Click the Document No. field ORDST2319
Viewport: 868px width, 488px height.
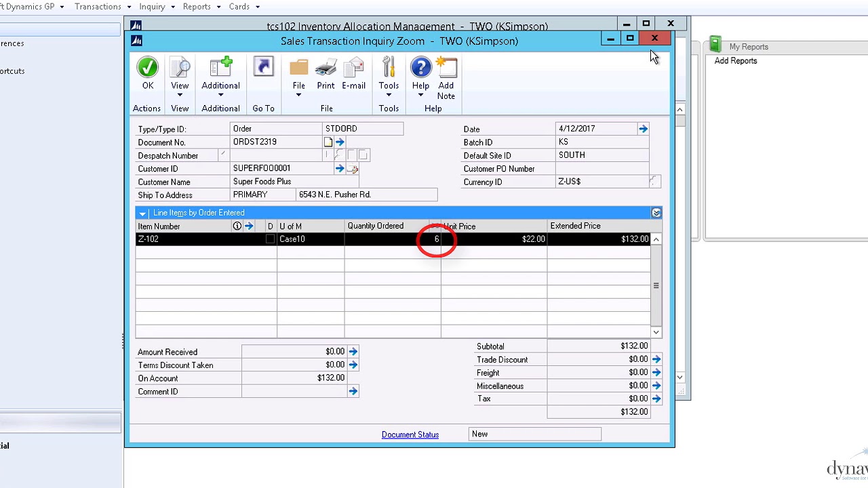point(276,142)
